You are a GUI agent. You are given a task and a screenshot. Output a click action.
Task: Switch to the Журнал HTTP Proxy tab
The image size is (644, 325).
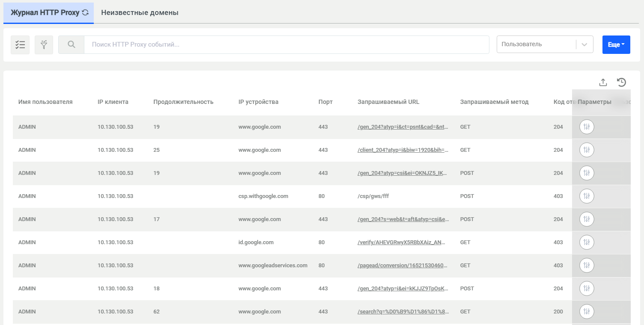[48, 12]
